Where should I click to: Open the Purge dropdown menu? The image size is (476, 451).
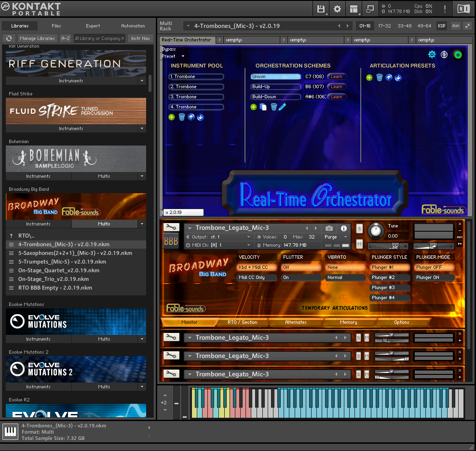(345, 237)
